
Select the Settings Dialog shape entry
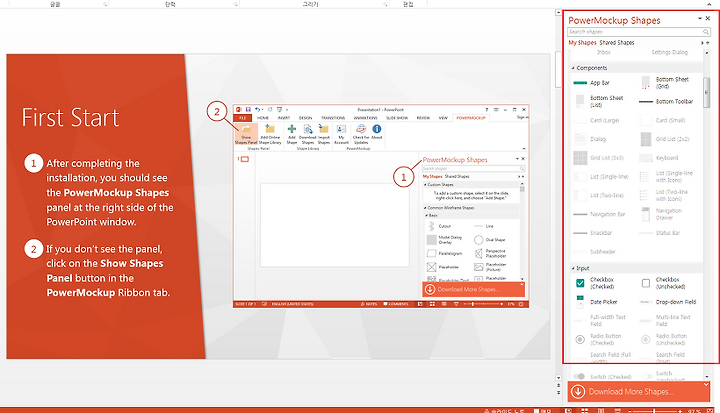(x=669, y=52)
